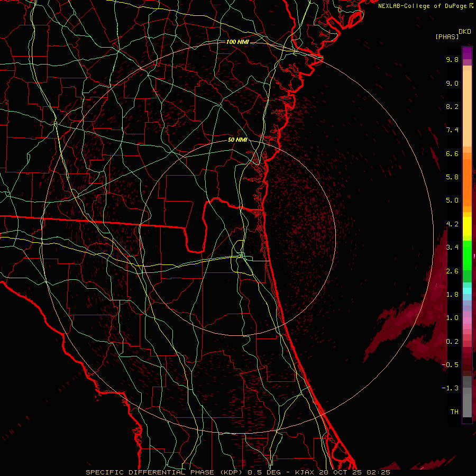The width and height of the screenshot is (476, 476).
Task: Click the 1.8 legend value
Action: point(452,295)
